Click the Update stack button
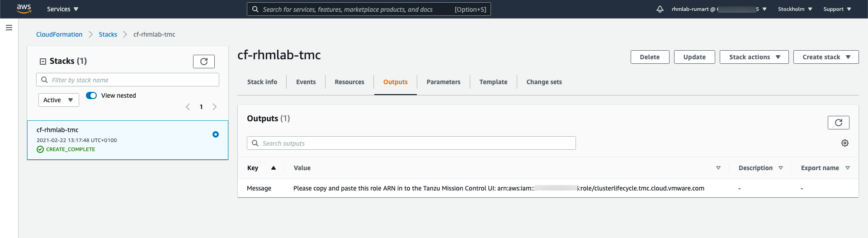 694,57
